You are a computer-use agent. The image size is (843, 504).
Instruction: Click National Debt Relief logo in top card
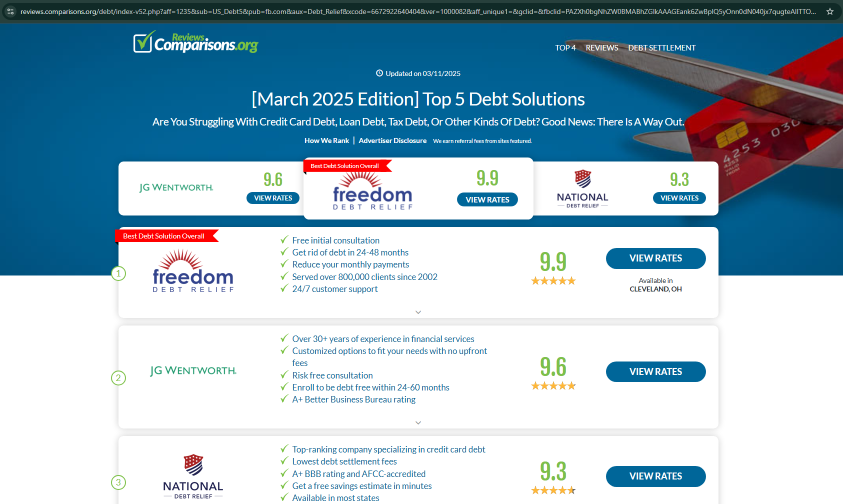[582, 189]
